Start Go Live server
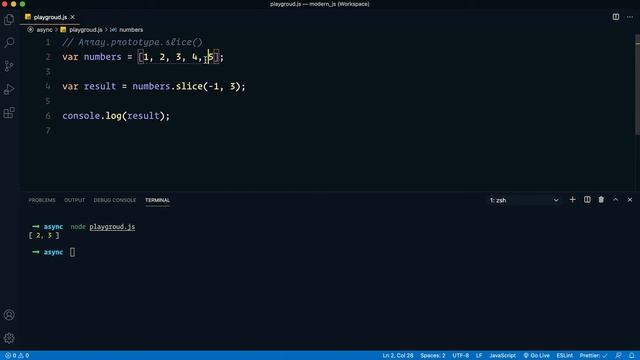 click(x=536, y=356)
